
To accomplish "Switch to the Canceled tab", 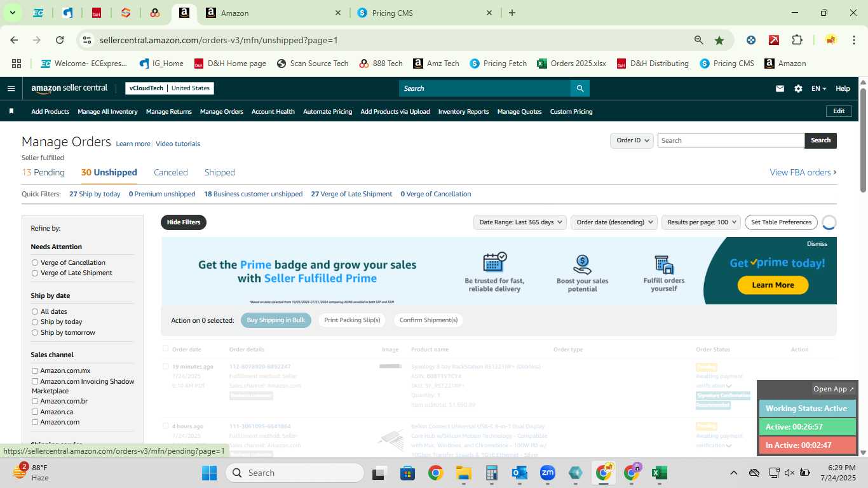I will [171, 172].
